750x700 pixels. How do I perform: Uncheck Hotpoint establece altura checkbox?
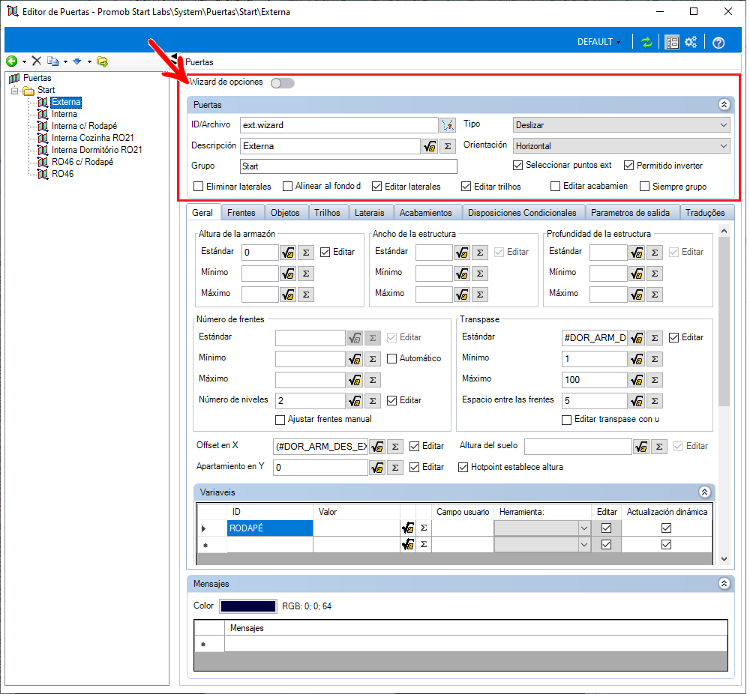point(463,468)
